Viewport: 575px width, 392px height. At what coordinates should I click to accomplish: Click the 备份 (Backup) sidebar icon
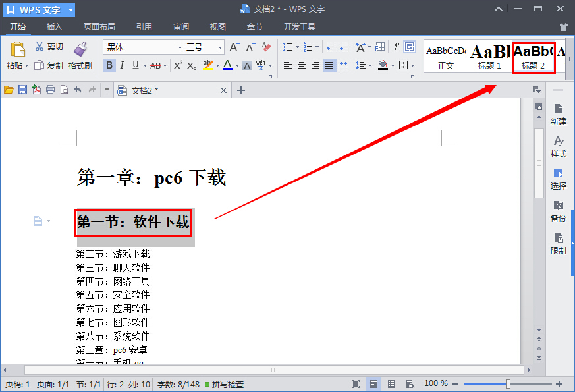click(558, 211)
